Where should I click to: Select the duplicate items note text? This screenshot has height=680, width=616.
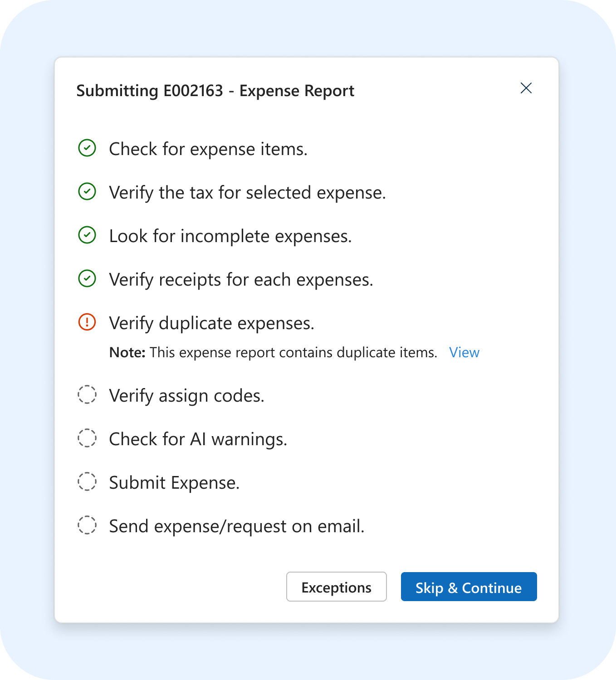(272, 352)
